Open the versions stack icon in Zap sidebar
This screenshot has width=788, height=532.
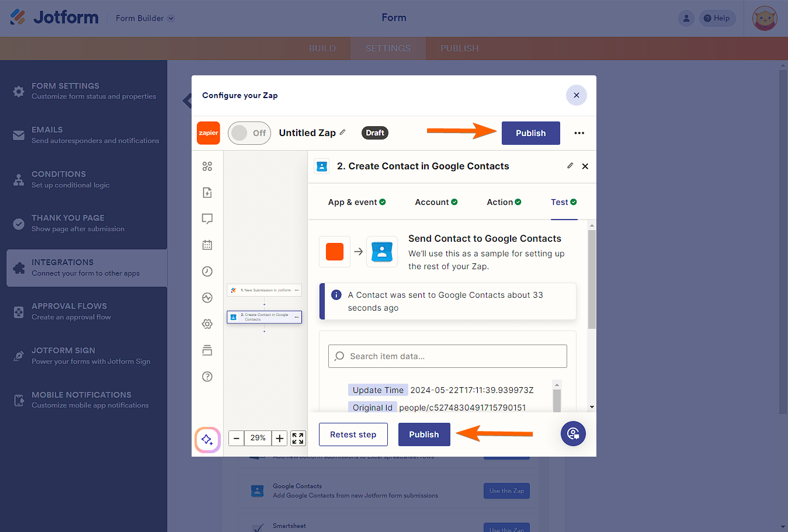click(207, 350)
